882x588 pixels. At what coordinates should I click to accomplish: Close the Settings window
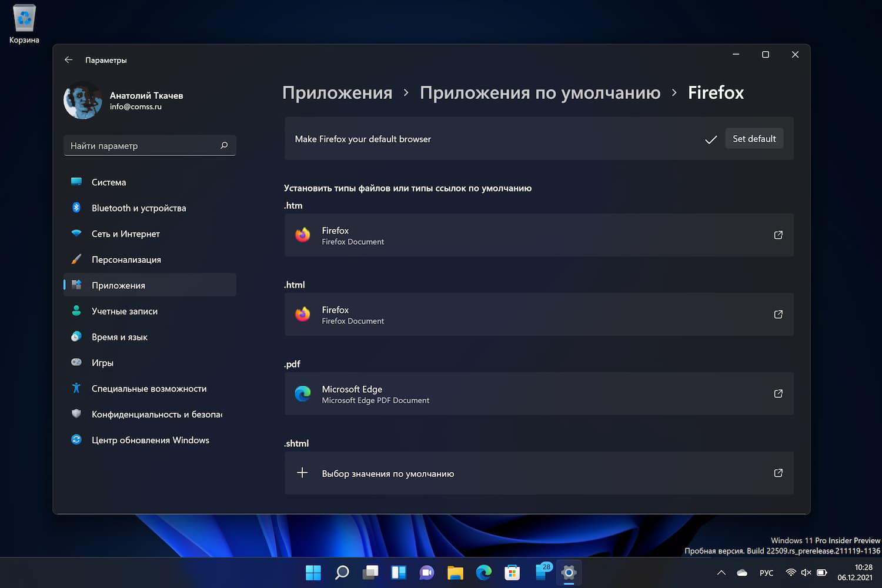(x=795, y=55)
